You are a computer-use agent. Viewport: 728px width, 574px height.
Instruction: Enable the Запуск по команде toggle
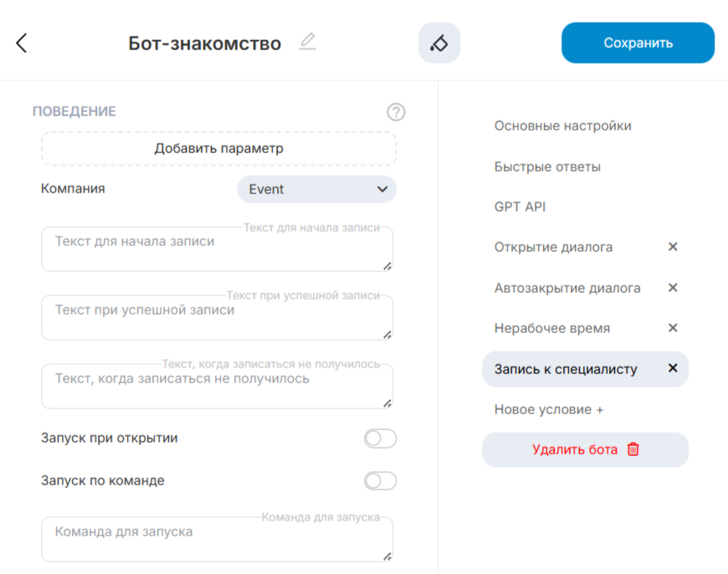380,481
